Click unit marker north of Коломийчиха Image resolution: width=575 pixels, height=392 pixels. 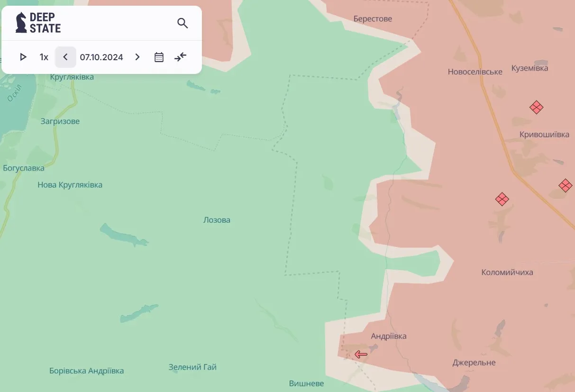(502, 199)
